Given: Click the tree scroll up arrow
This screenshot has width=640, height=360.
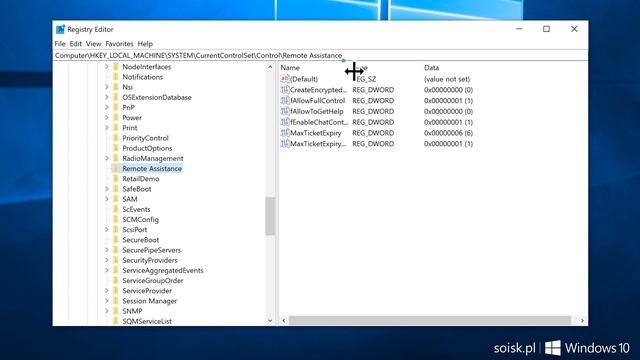Looking at the screenshot, I should [270, 67].
